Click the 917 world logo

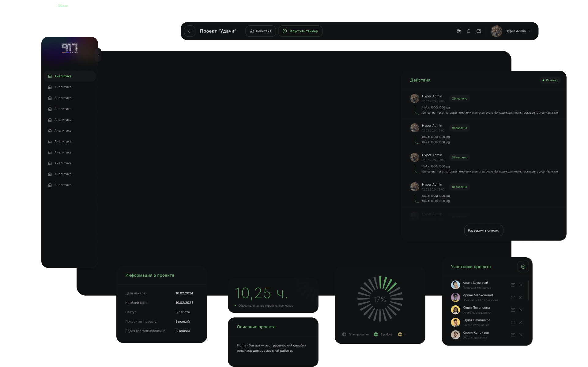click(x=70, y=48)
